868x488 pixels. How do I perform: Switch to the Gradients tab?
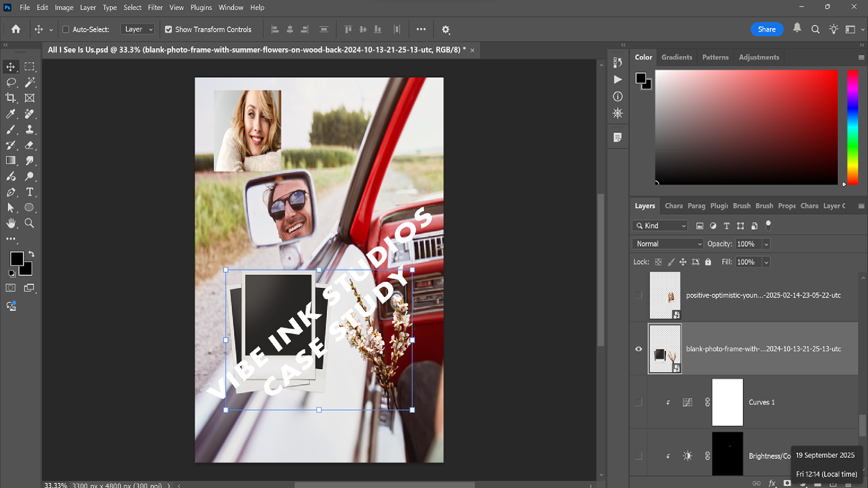click(676, 57)
